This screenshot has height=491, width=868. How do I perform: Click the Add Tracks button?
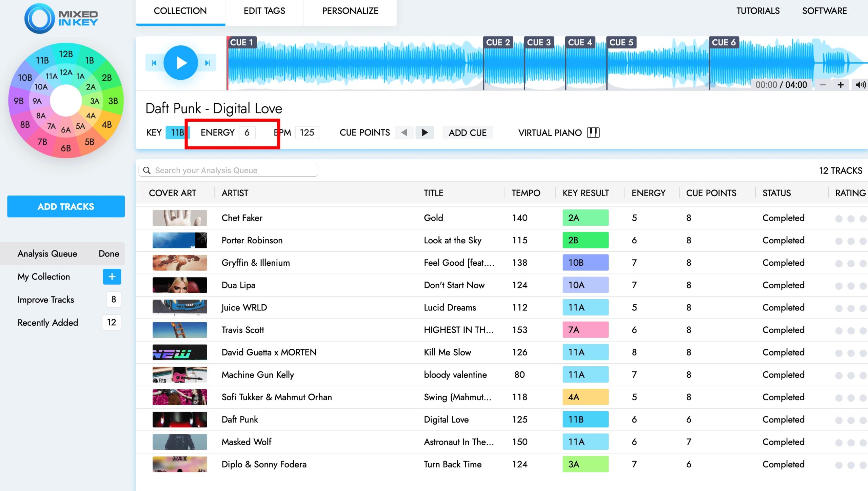(66, 206)
